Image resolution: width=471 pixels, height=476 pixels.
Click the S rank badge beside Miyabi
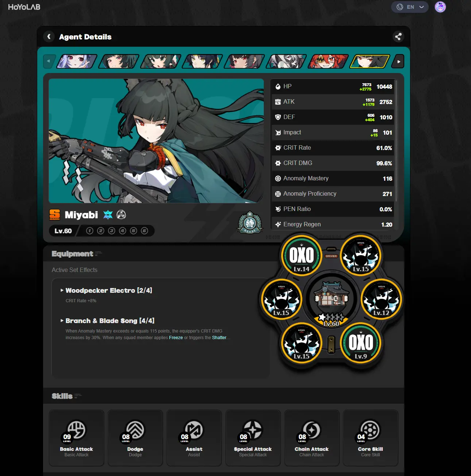(x=55, y=215)
